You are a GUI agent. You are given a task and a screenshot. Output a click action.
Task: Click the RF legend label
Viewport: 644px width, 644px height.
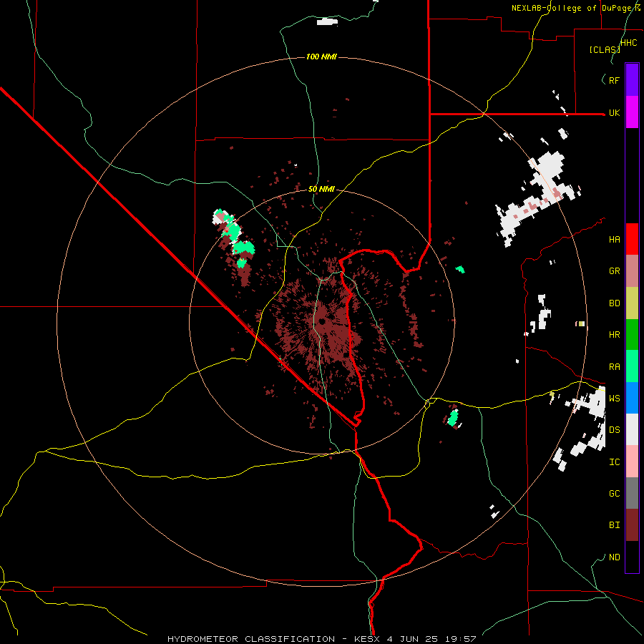[614, 80]
